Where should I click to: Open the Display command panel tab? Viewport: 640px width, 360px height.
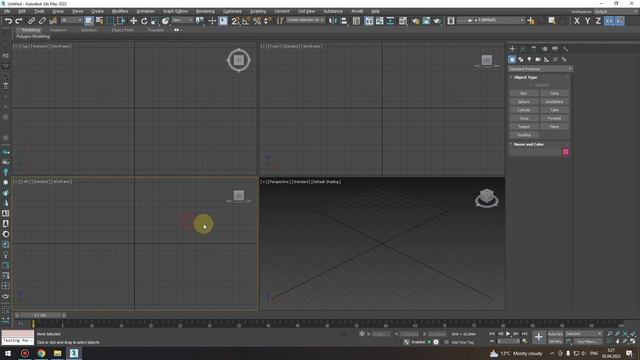pyautogui.click(x=555, y=49)
